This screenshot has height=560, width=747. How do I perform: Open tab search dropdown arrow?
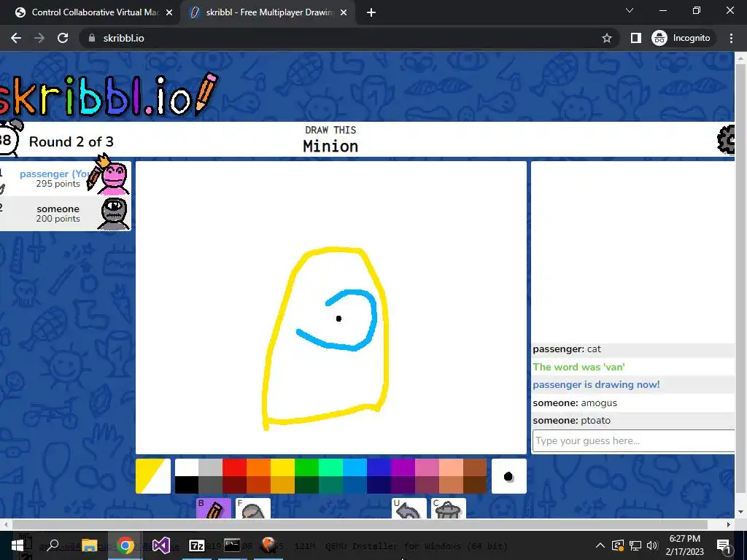(630, 10)
